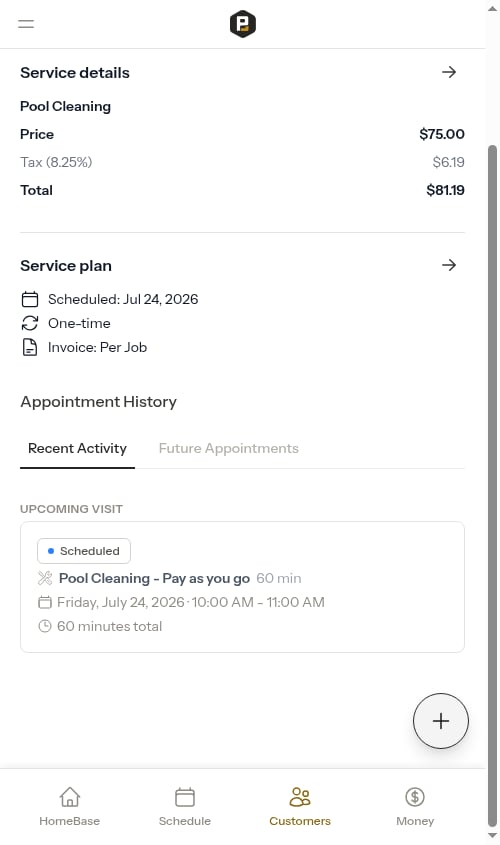Click scrollbar up arrow
Viewport: 500px width, 845px height.
(492, 9)
